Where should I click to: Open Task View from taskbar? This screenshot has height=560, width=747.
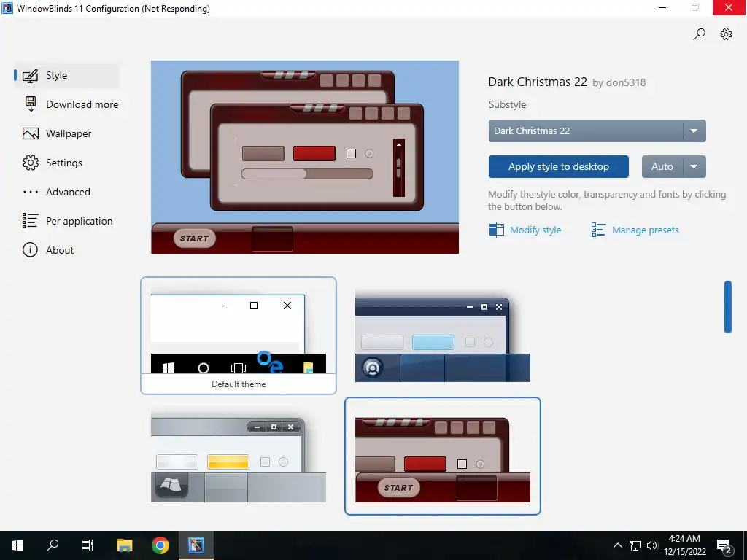click(88, 545)
